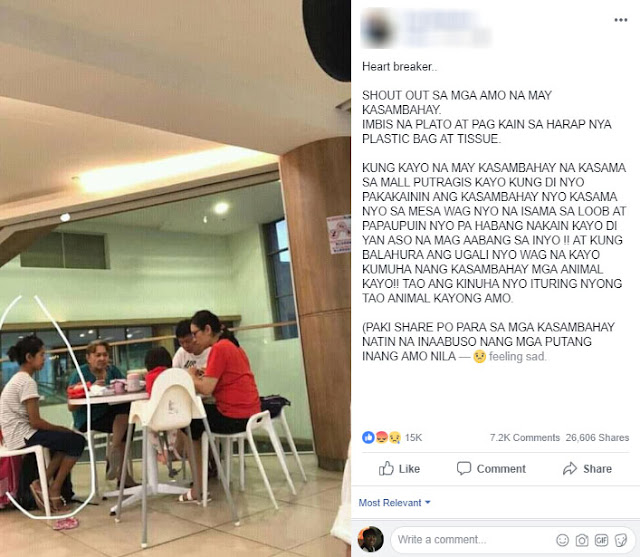Attach a photo via camera icon
640x557 pixels.
tap(582, 540)
